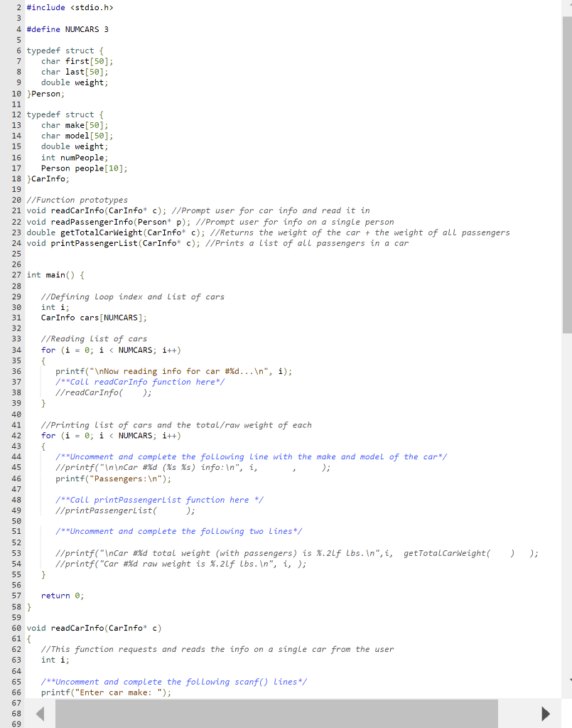This screenshot has width=572, height=728.
Task: Click the Passengers printf statement
Action: (114, 478)
